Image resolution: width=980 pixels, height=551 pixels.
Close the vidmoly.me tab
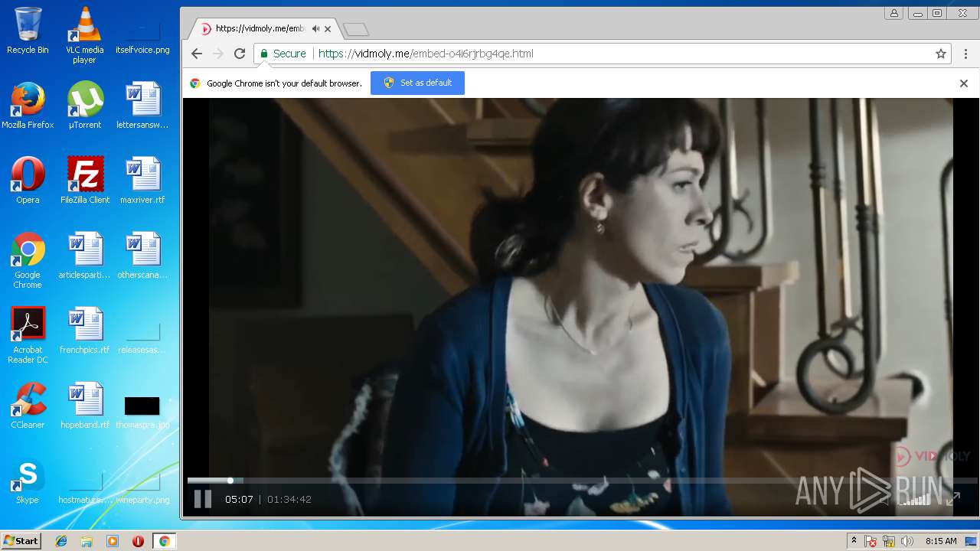[x=328, y=29]
